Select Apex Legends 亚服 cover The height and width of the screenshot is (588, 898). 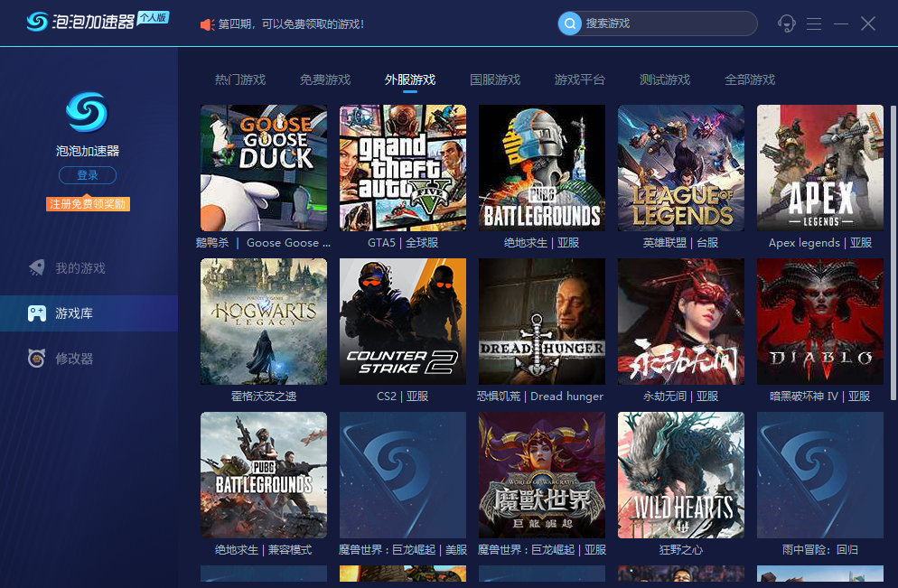[820, 168]
